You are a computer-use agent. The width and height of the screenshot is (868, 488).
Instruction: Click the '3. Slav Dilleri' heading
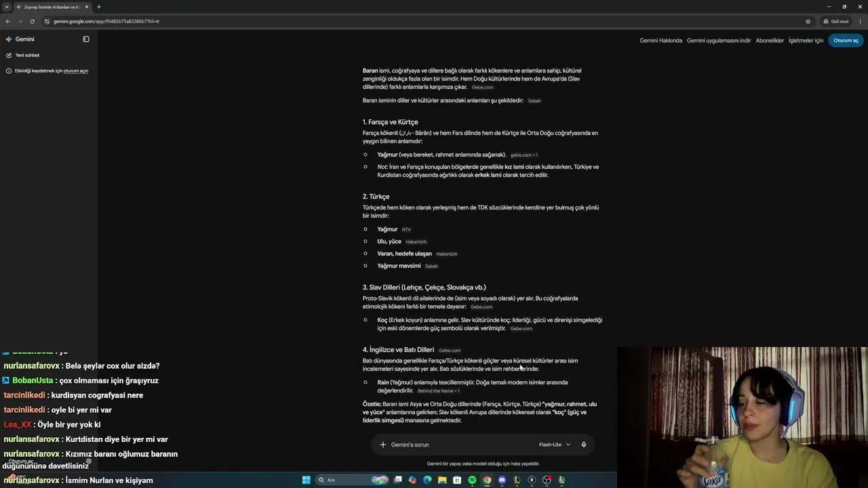pyautogui.click(x=424, y=287)
